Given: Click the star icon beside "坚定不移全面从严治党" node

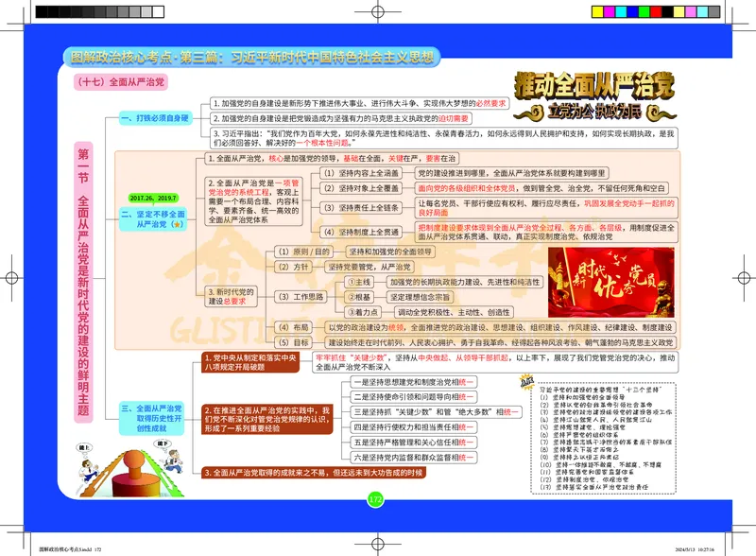Looking at the screenshot, I should pyautogui.click(x=180, y=224).
